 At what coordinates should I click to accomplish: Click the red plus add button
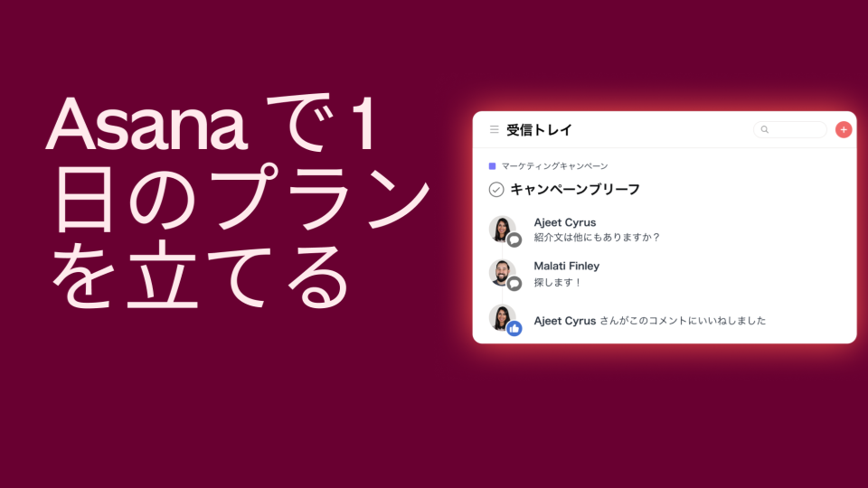[x=844, y=129]
